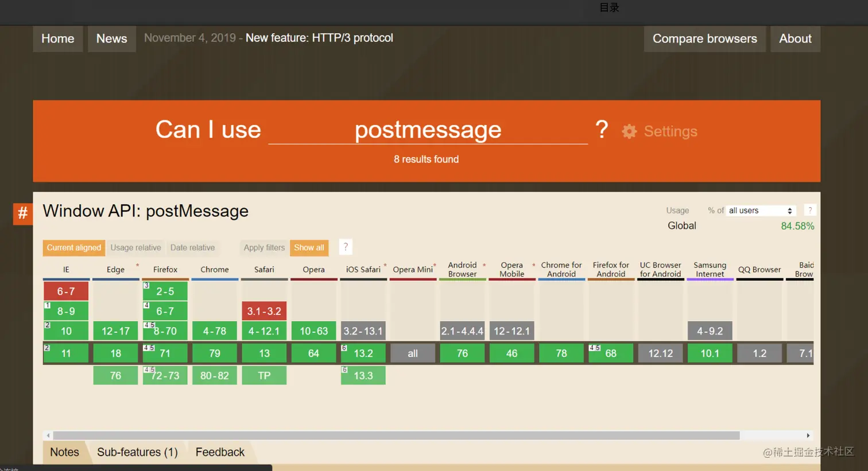Click the Opera 64 cell
Image resolution: width=868 pixels, height=471 pixels.
pos(313,353)
